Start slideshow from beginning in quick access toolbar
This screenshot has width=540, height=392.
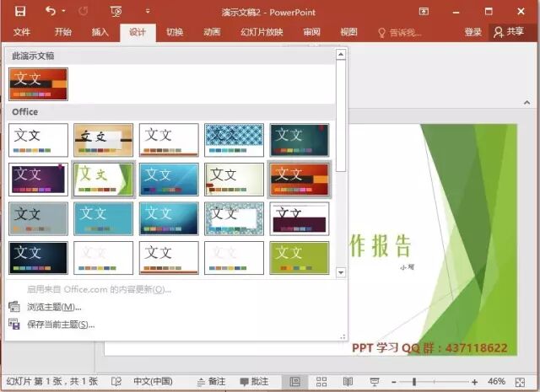click(x=116, y=12)
